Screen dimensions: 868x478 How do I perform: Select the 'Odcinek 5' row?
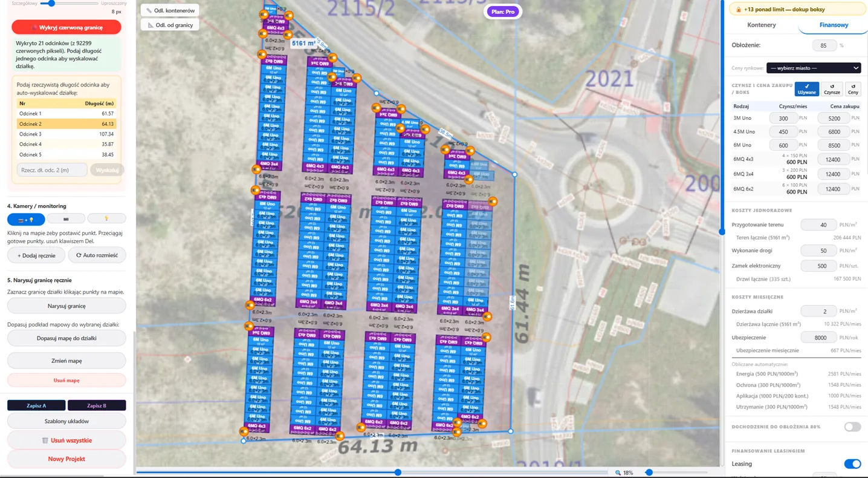pyautogui.click(x=66, y=155)
